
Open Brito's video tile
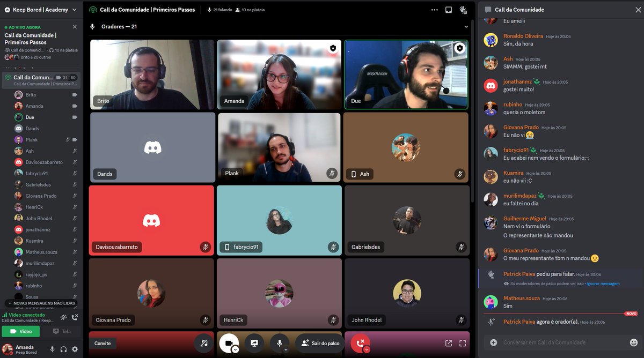[x=152, y=74]
